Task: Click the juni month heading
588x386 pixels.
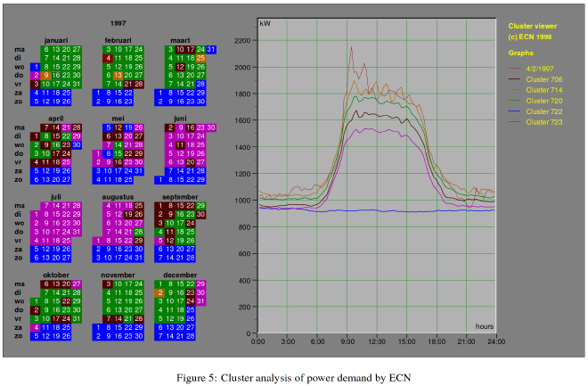Action: click(180, 119)
